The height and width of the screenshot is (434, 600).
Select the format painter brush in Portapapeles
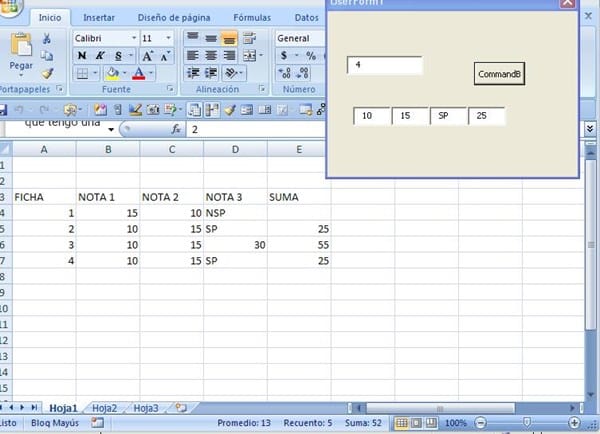[x=47, y=73]
